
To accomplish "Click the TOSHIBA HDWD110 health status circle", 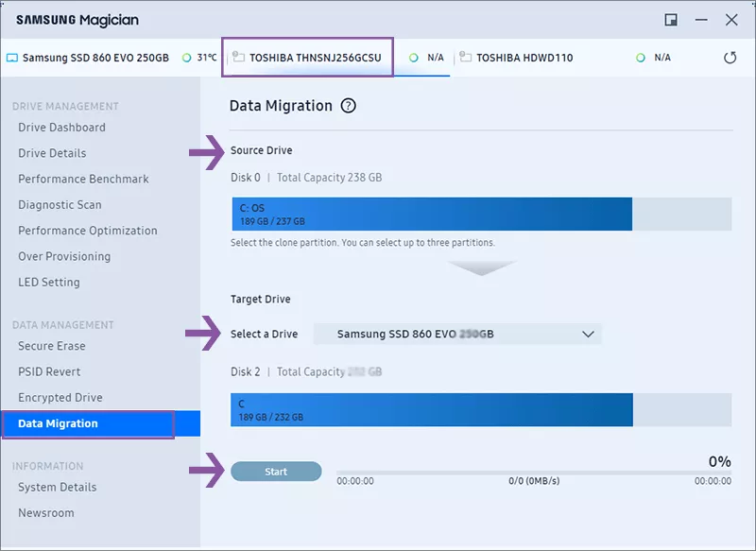I will [x=641, y=58].
